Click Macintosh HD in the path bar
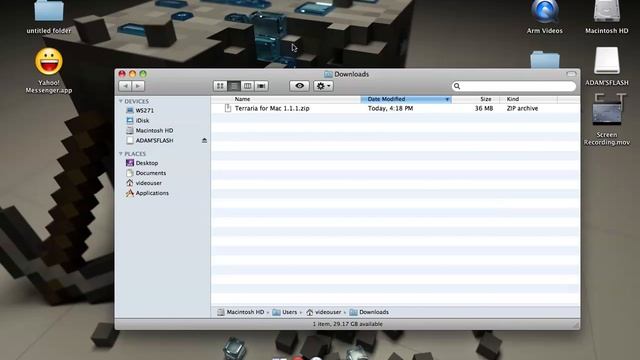Viewport: 640px width, 360px height. pos(241,312)
